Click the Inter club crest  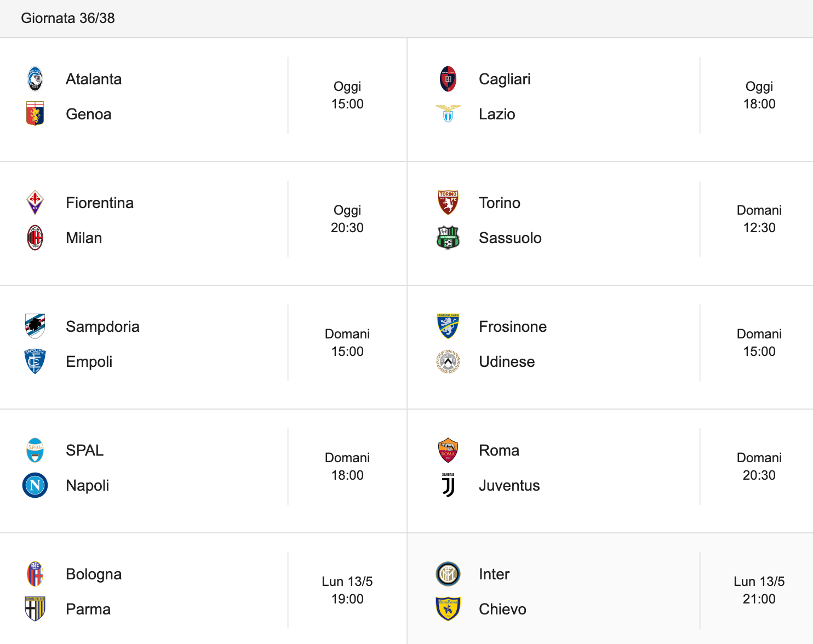point(448,574)
